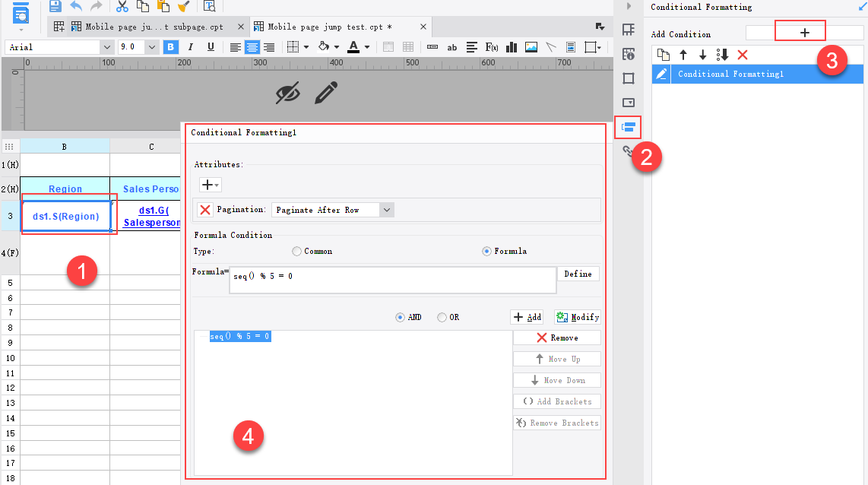
Task: Insert a formula with F(x)
Action: (491, 47)
